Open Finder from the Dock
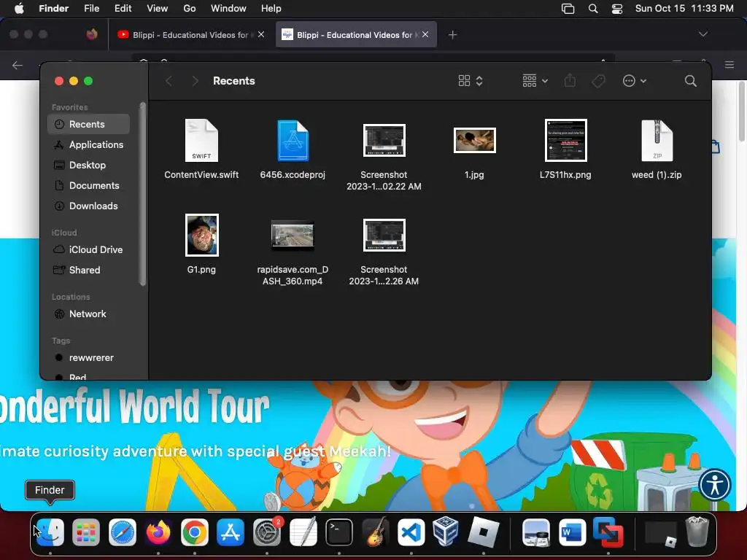This screenshot has width=747, height=560. (x=50, y=532)
